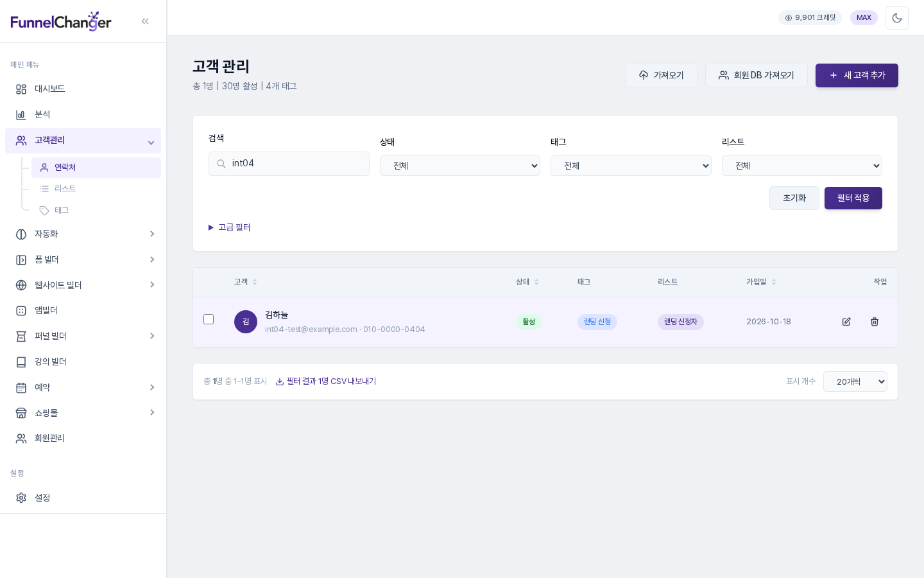Select 리스트 submenu item

96,189
